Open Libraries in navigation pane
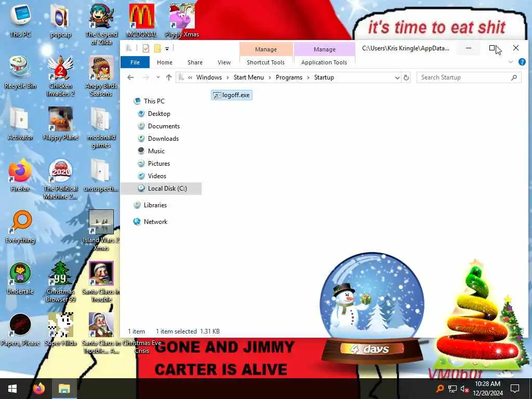The width and height of the screenshot is (532, 399). (155, 205)
